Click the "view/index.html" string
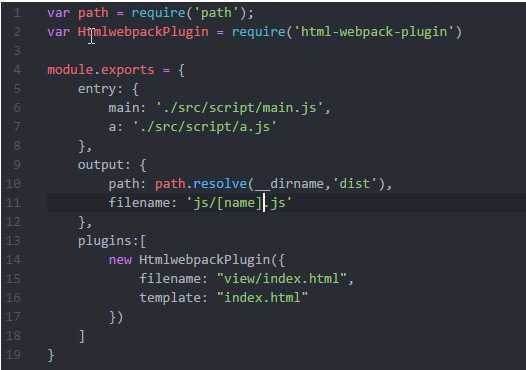Image resolution: width=526 pixels, height=370 pixels. [x=282, y=279]
